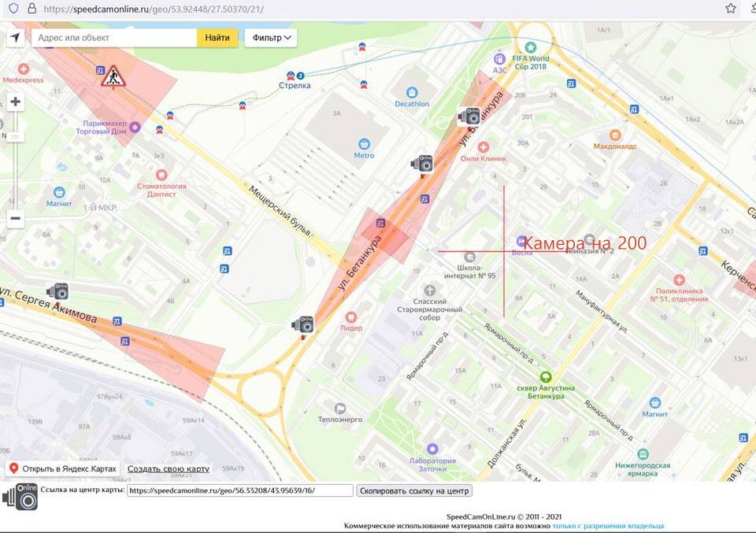Click the map center link text field
Viewport: 756px width, 533px height.
239,490
